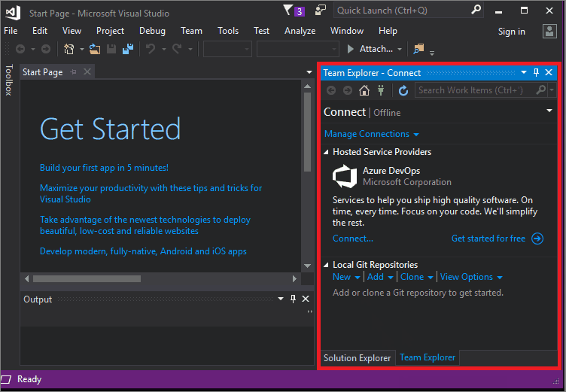Expand the New Project dropdown arrow
This screenshot has height=392, width=566.
click(82, 49)
